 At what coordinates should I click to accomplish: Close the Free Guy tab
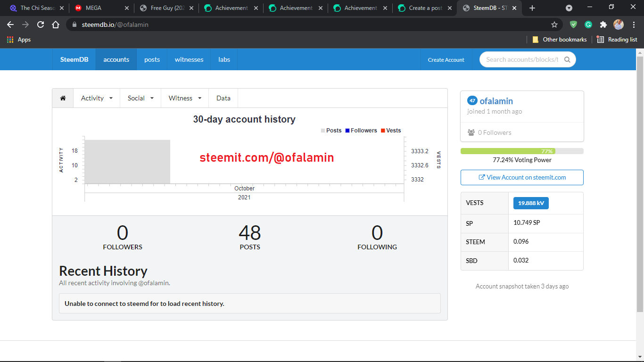tap(191, 8)
